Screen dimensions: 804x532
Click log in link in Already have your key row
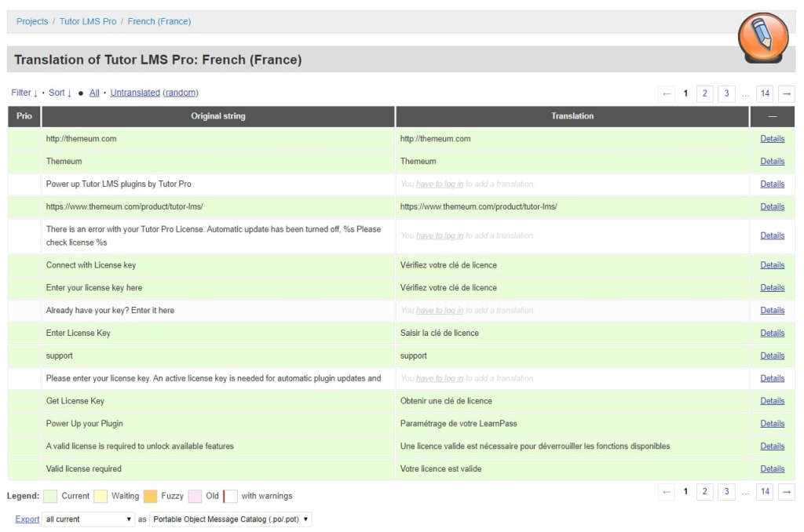[x=440, y=311]
